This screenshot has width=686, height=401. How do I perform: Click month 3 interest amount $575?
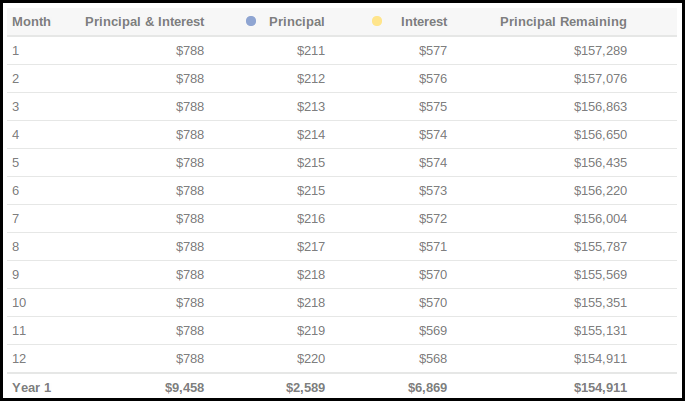[433, 106]
